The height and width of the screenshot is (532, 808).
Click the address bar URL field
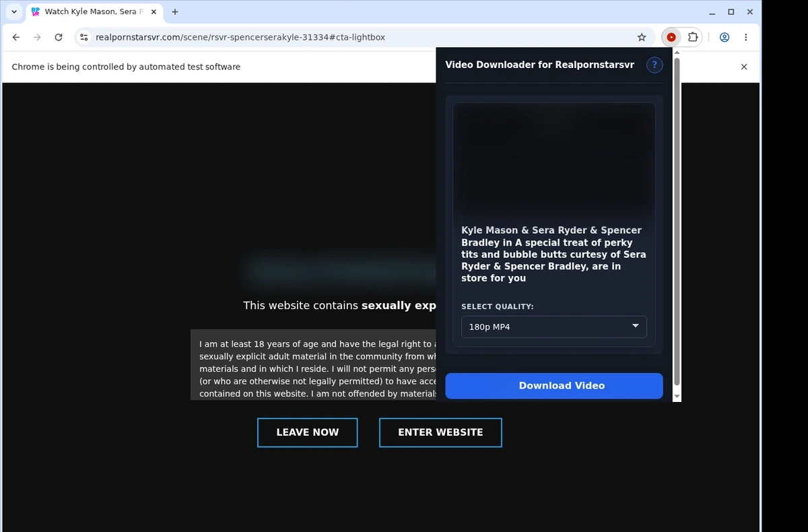364,38
